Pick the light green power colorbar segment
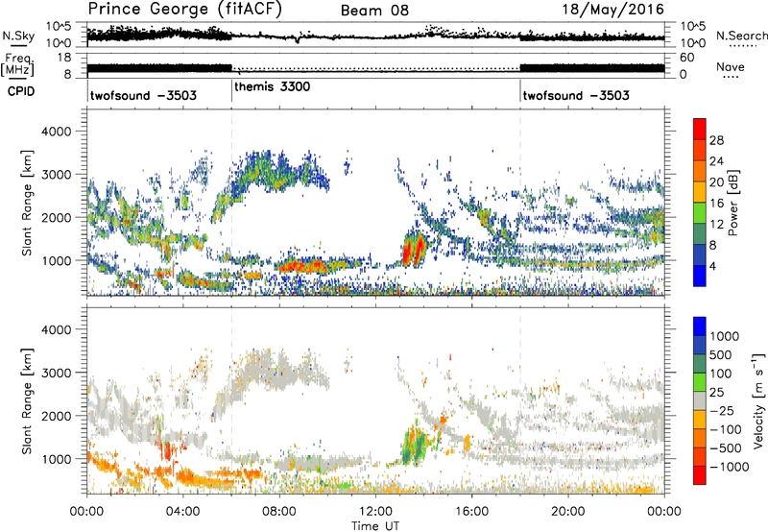Viewport: 768px width, 532px height. click(x=700, y=213)
